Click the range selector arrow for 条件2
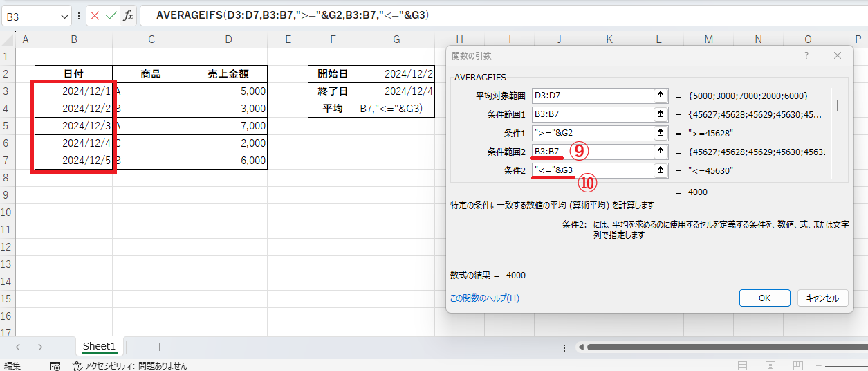Screen dimensions: 868x371 (661, 170)
